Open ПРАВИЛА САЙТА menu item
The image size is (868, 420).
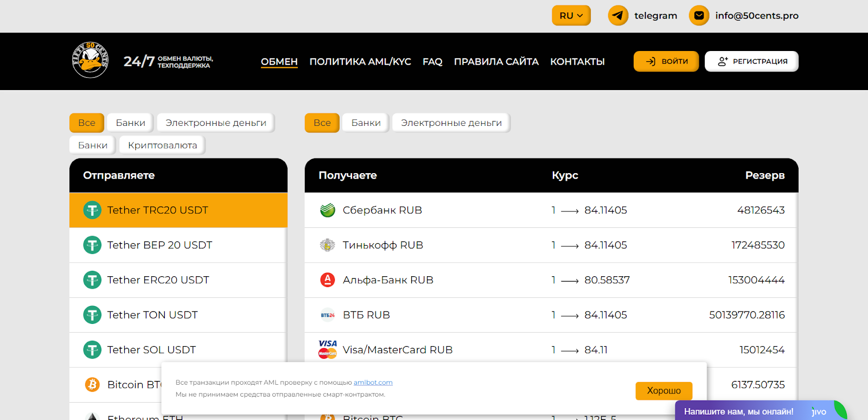coord(496,61)
